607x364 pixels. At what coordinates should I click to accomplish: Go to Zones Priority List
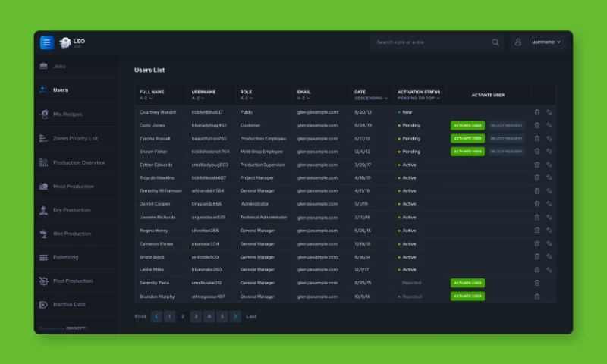77,138
